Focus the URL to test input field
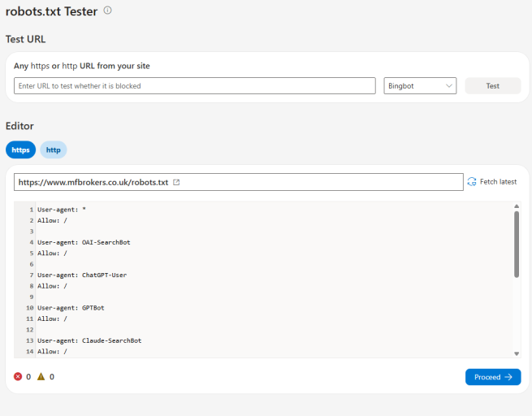532x416 pixels. [x=195, y=86]
